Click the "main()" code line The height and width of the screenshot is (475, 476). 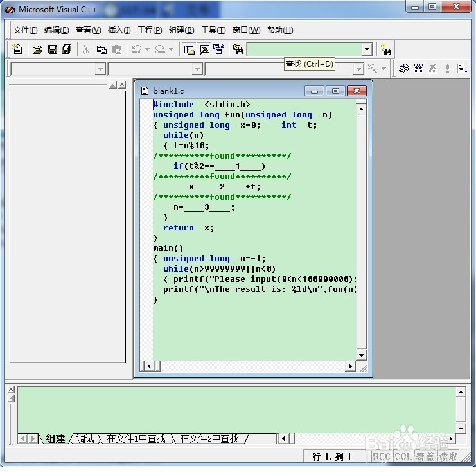click(168, 248)
